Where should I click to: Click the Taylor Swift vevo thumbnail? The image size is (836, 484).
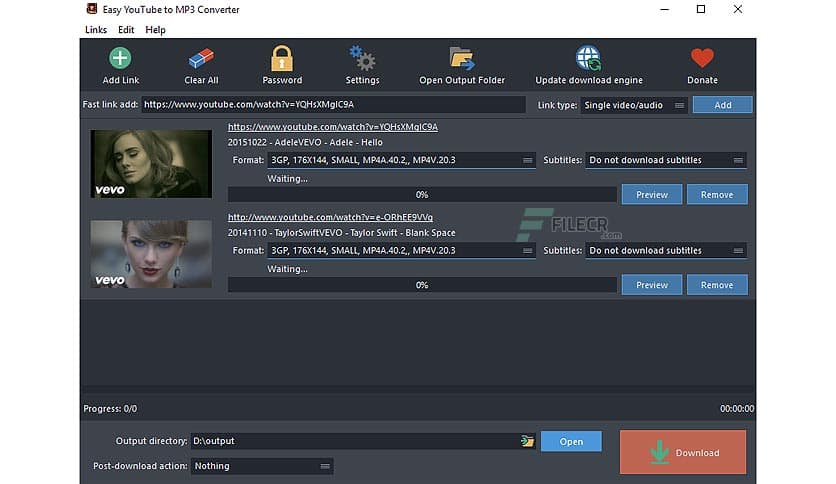click(x=151, y=254)
